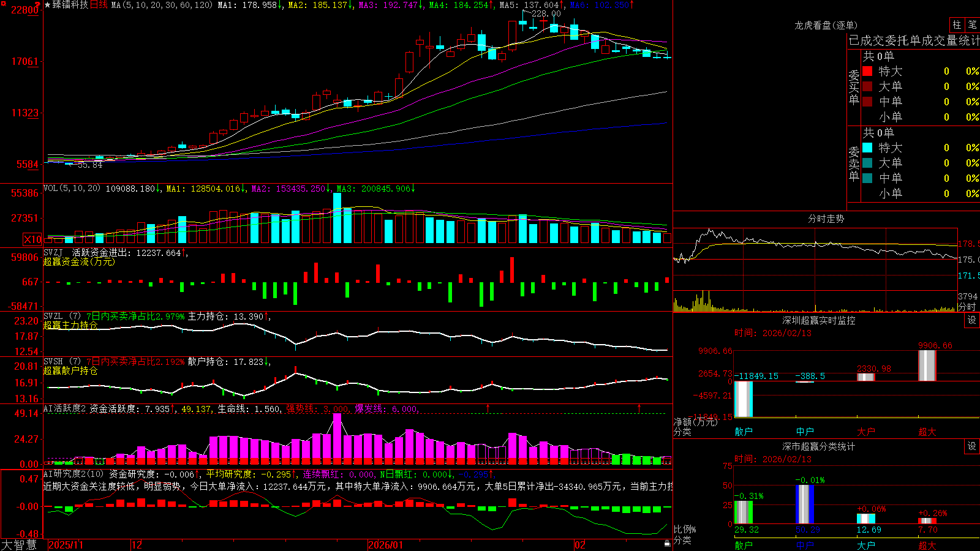Click the 龙虎看盘(逐单) panel title
The width and height of the screenshot is (980, 551).
point(826,25)
